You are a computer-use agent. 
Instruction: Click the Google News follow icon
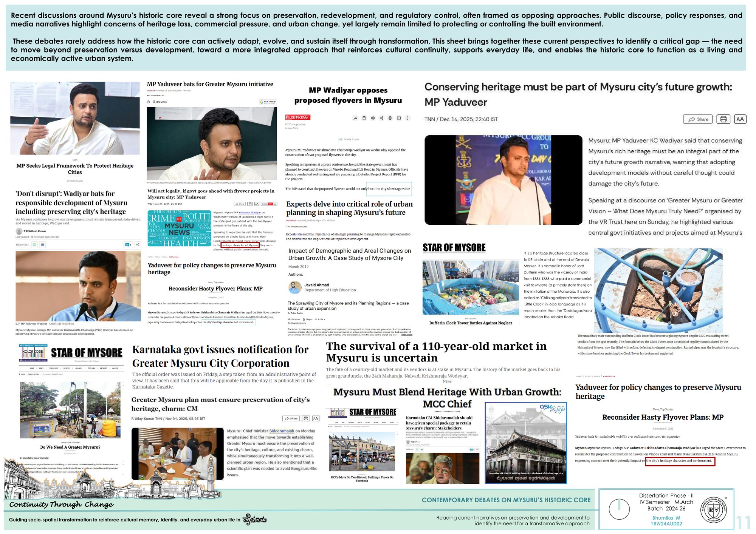(x=42, y=245)
